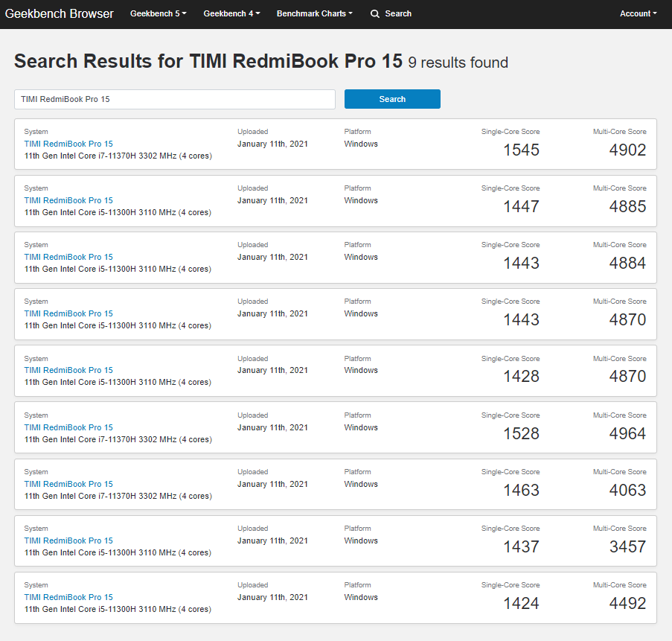The width and height of the screenshot is (672, 641).
Task: Click the Search Results for TIMI RedmiBook heading
Action: [208, 61]
